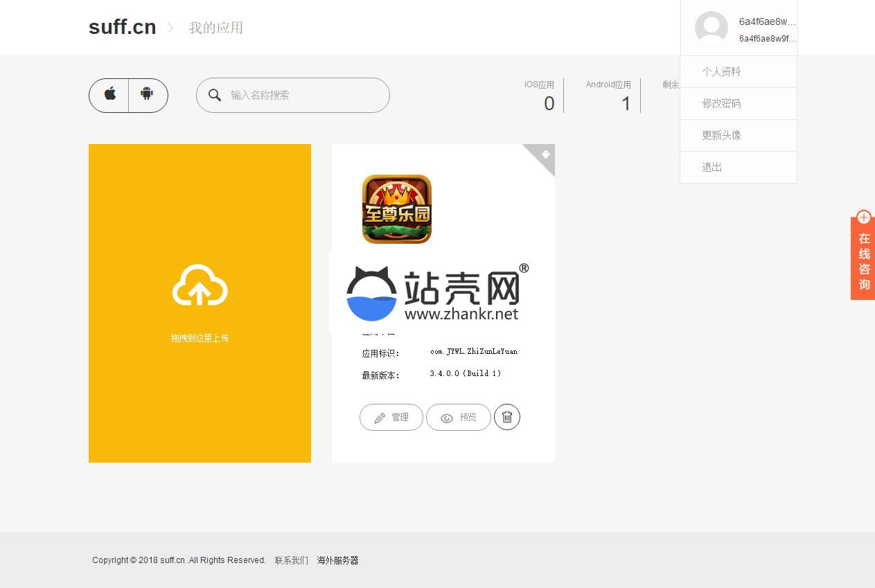The image size is (875, 588).
Task: Click the user avatar icon
Action: (711, 28)
